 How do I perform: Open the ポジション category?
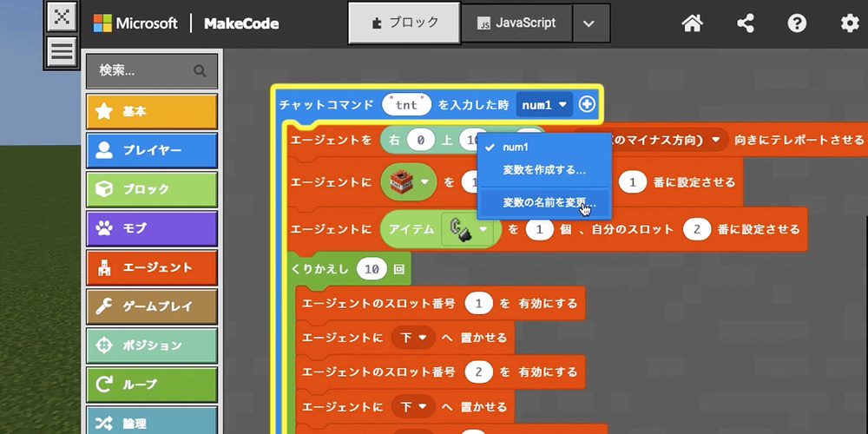(151, 345)
